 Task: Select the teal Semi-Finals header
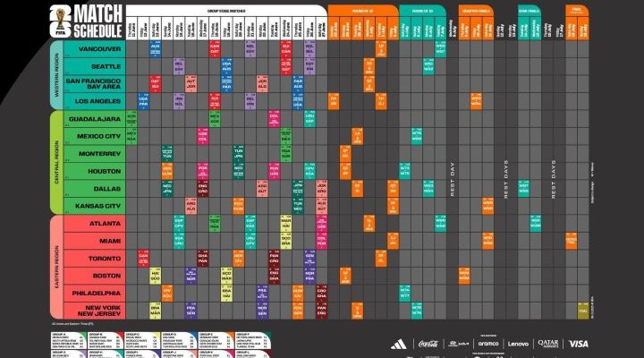529,11
